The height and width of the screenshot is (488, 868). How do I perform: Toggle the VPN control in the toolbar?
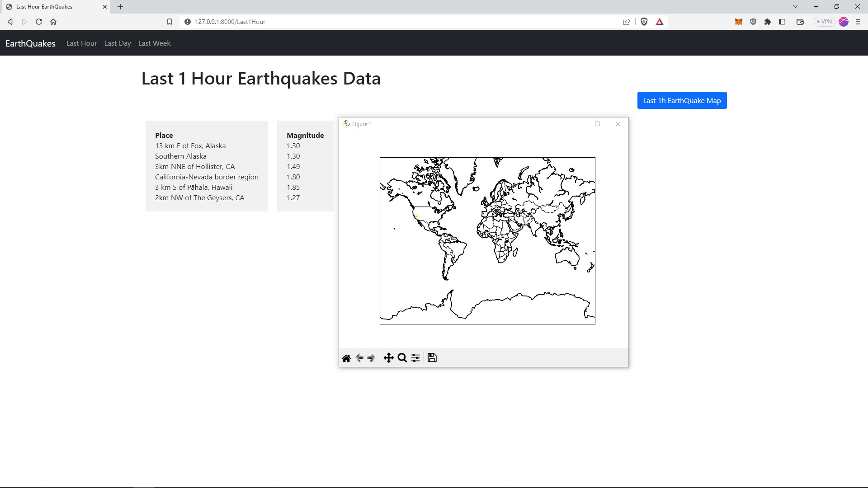point(825,21)
